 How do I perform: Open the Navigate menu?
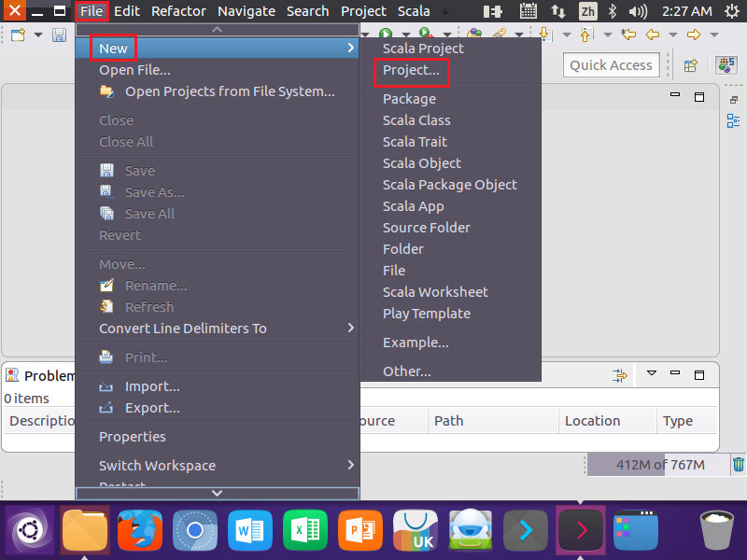247,11
